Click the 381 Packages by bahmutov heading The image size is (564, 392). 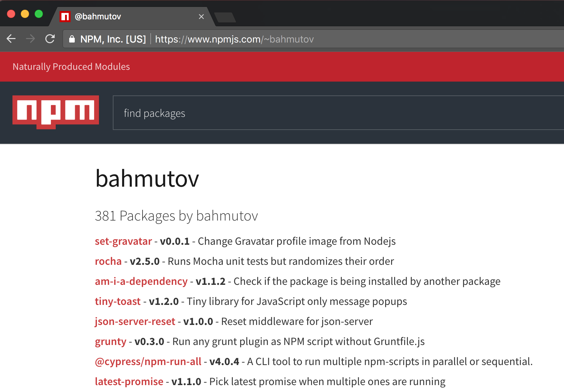(x=176, y=216)
